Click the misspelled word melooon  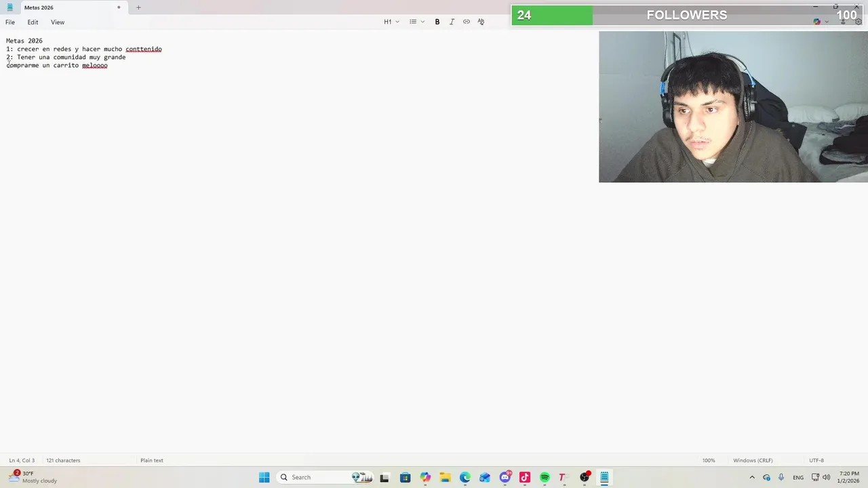pos(95,66)
